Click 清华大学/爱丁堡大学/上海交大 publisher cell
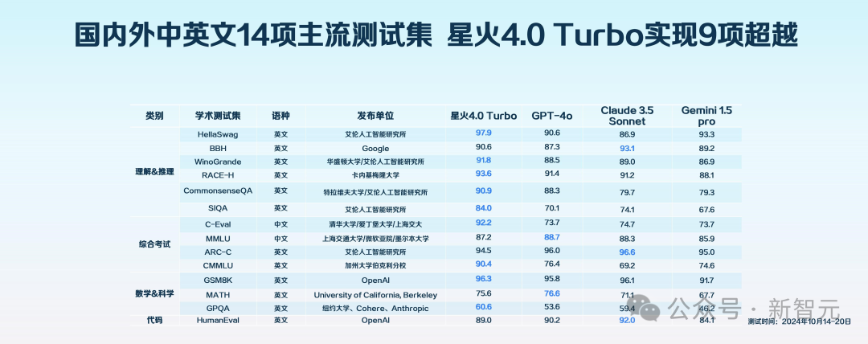The image size is (868, 344). tap(375, 225)
